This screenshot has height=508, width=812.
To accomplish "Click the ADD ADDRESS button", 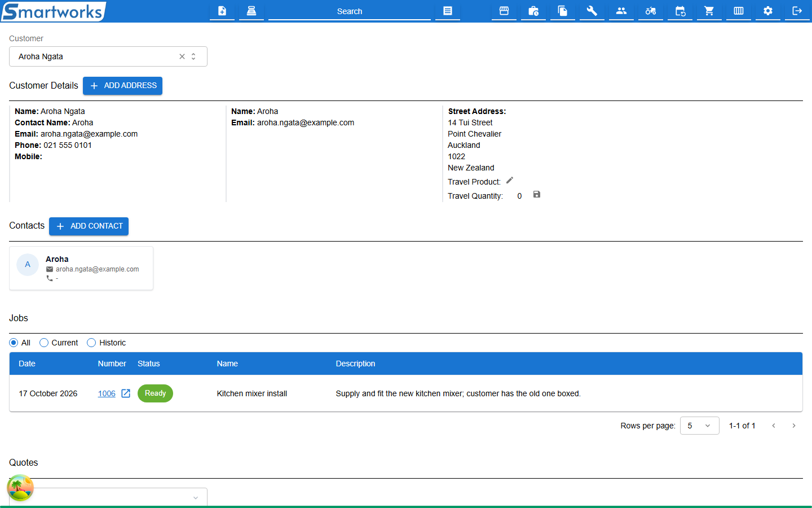I will point(122,86).
